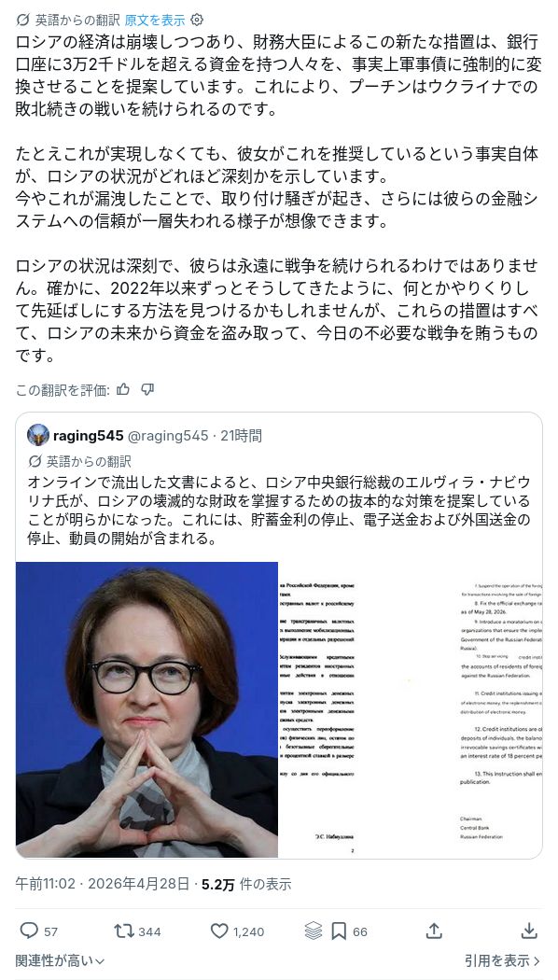Open the share upload icon

point(434,931)
